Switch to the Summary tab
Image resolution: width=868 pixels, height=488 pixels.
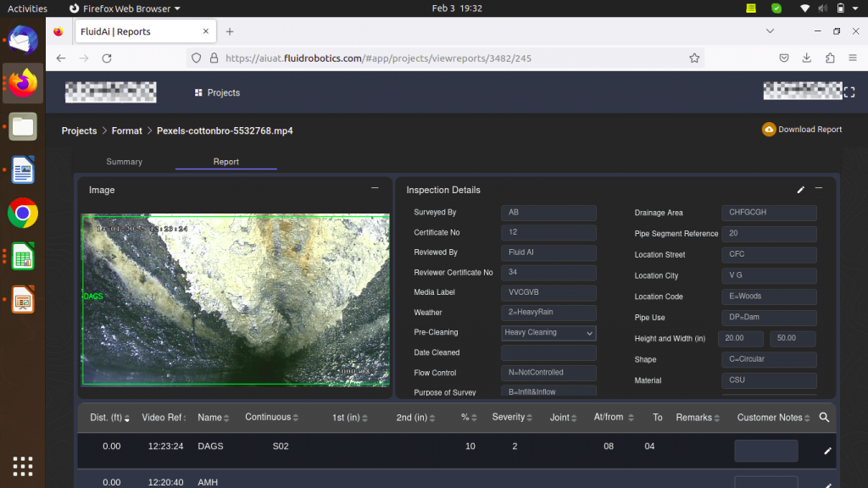124,162
